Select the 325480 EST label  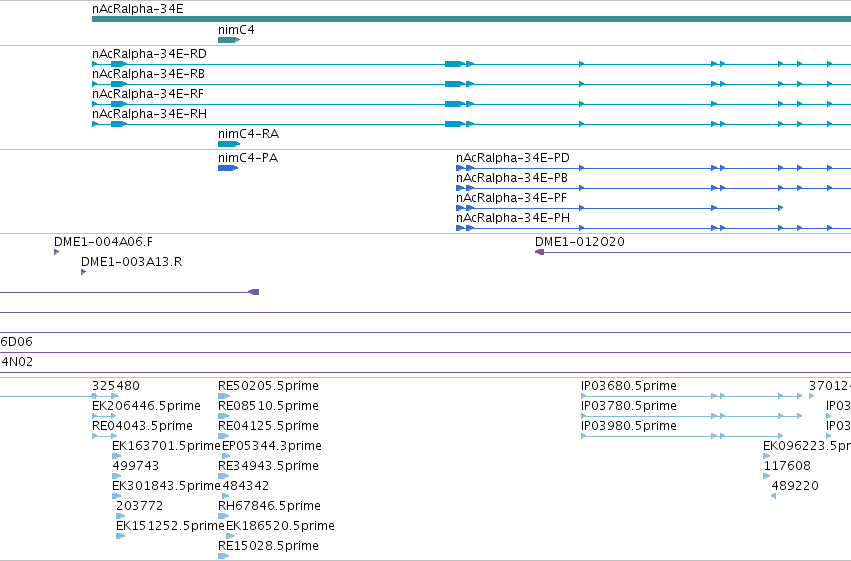[x=116, y=386]
